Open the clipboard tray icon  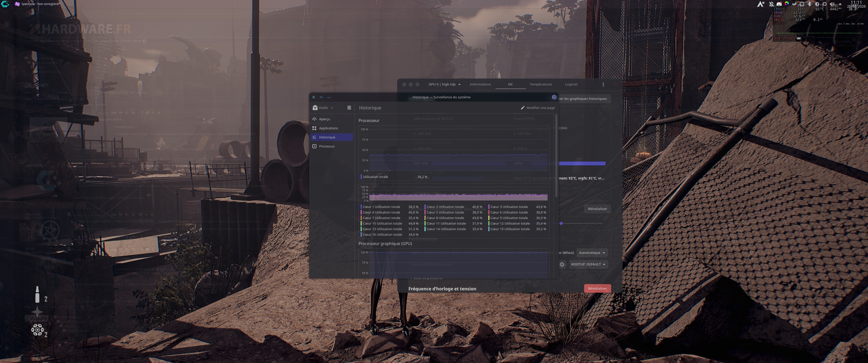(x=802, y=4)
